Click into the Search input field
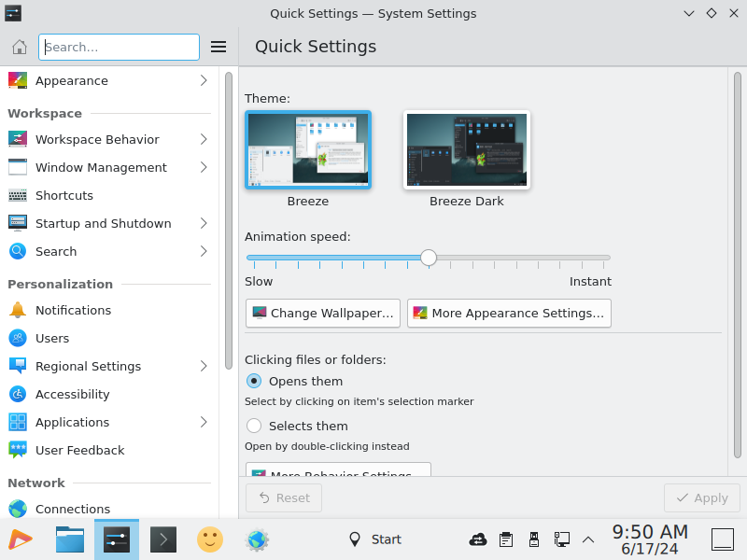Screen dimensions: 747x560 coord(120,47)
